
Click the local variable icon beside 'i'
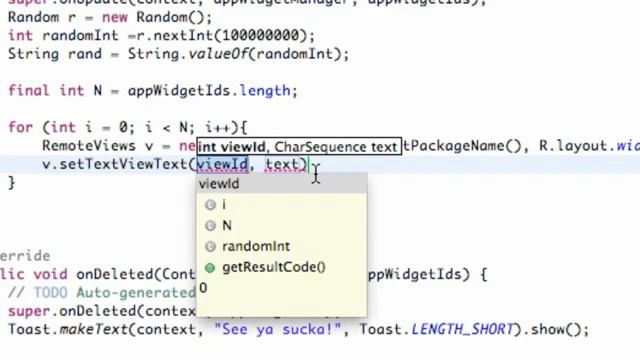pyautogui.click(x=210, y=204)
